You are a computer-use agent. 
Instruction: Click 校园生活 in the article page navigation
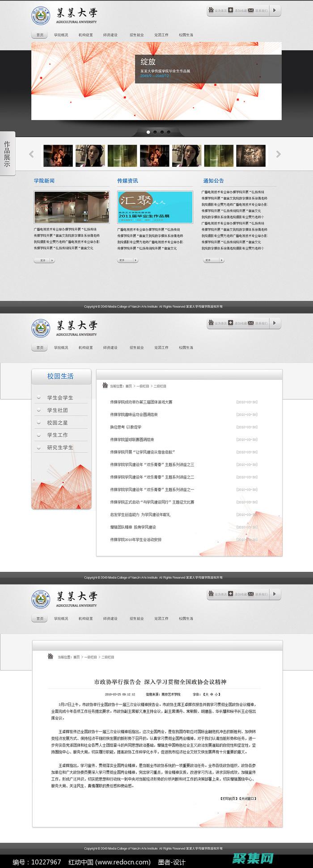click(x=186, y=619)
